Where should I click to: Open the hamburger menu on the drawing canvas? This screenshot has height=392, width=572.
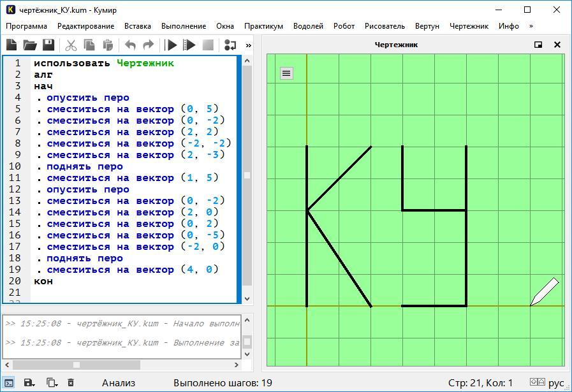tap(286, 73)
